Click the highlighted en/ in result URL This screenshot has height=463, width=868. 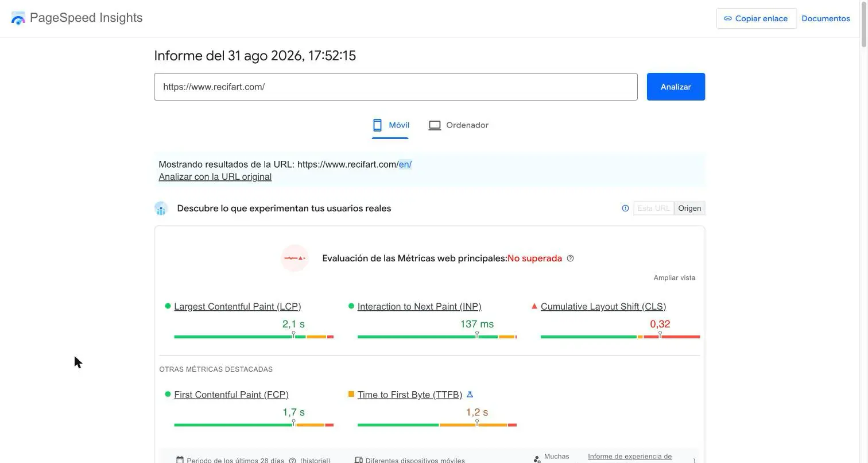point(405,164)
